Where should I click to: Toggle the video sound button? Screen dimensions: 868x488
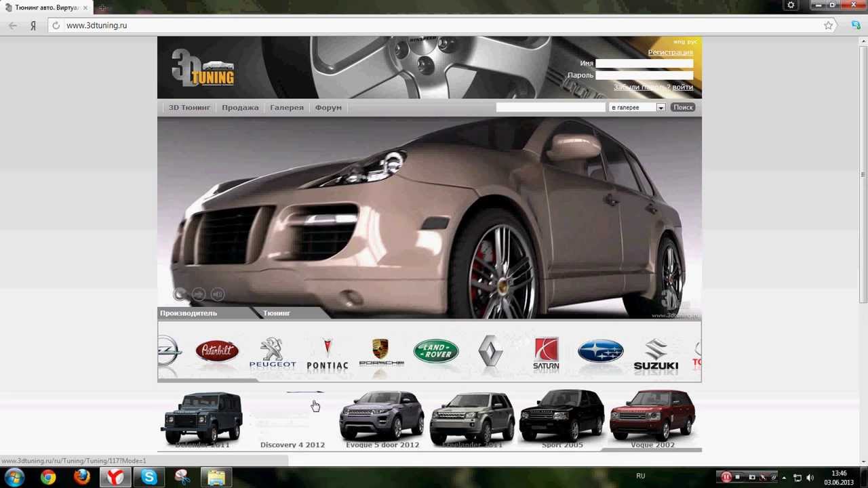click(218, 294)
